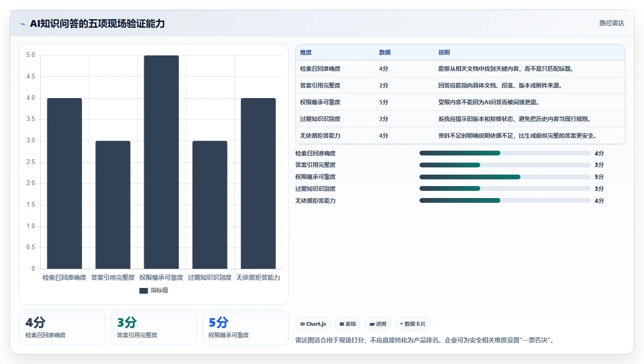
Task: Open the 4分 检索召回准确度 data card
Action: click(x=62, y=327)
